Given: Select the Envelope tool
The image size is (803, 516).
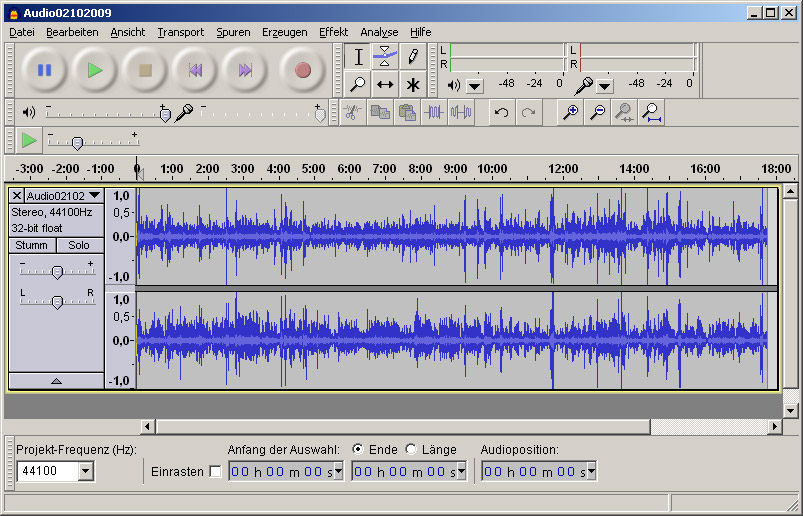Looking at the screenshot, I should coord(385,56).
